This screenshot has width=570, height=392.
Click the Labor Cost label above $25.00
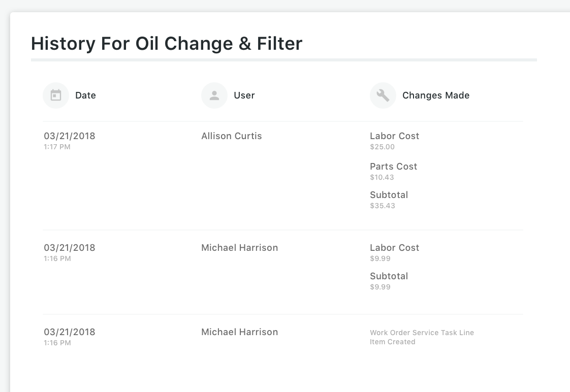pos(394,136)
